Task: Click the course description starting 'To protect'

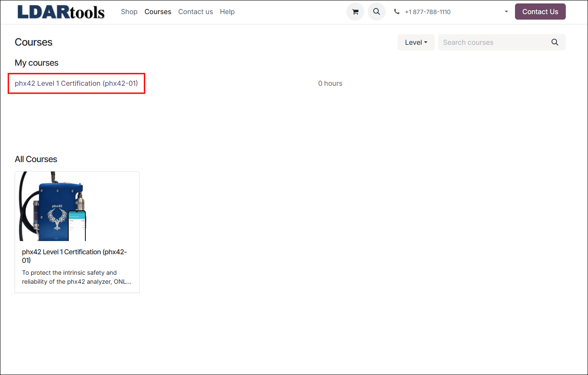Action: point(76,277)
